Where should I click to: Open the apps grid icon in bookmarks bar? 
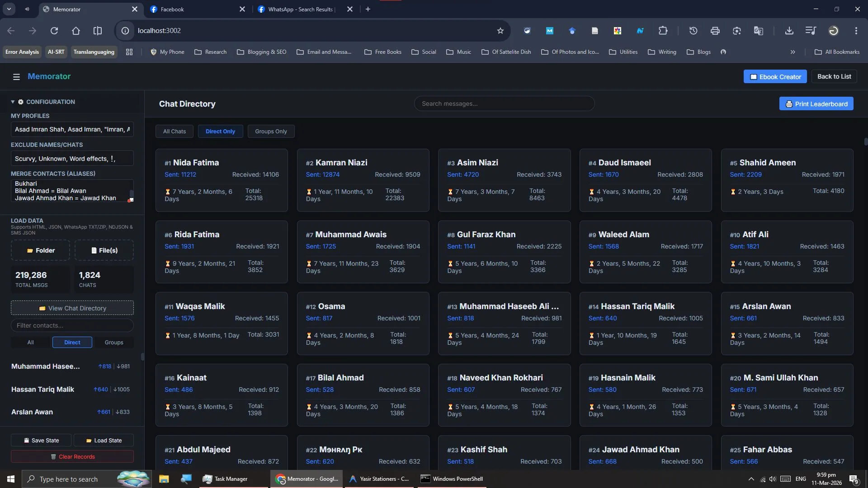point(129,52)
